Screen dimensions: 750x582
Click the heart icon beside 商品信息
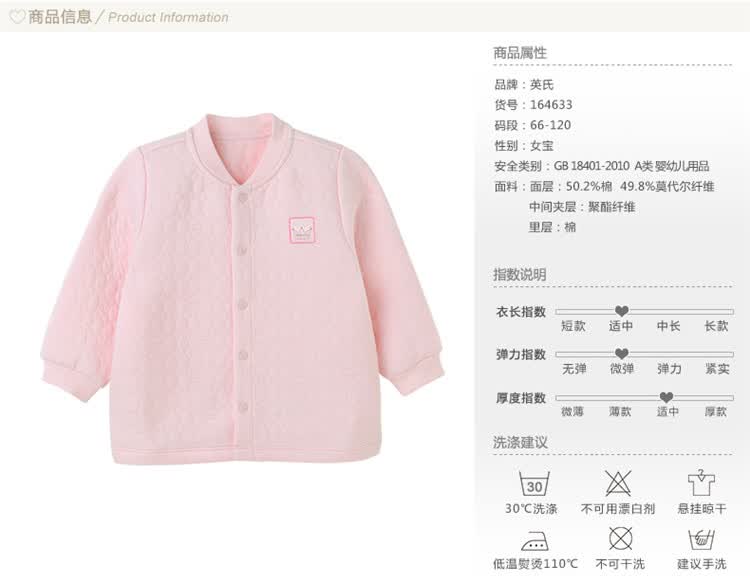(x=18, y=17)
